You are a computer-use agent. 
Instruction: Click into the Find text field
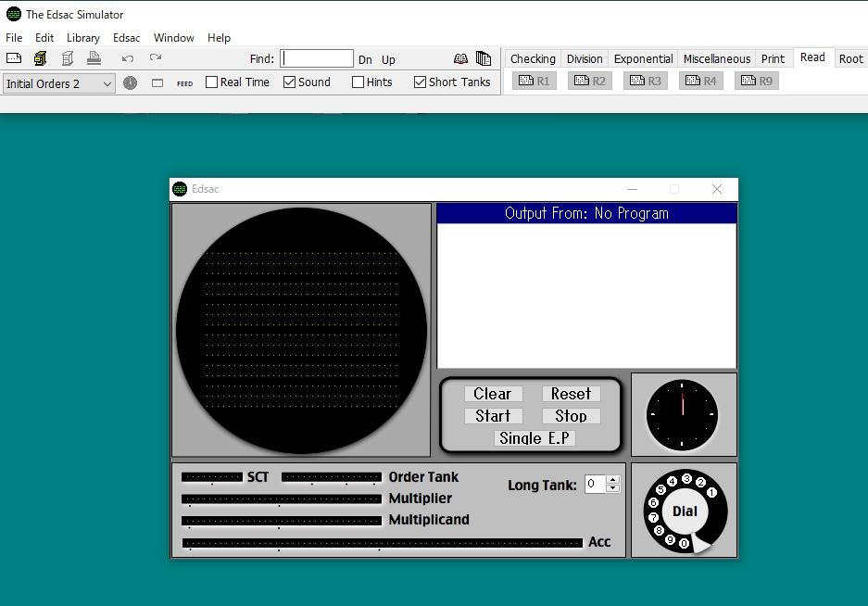click(317, 58)
